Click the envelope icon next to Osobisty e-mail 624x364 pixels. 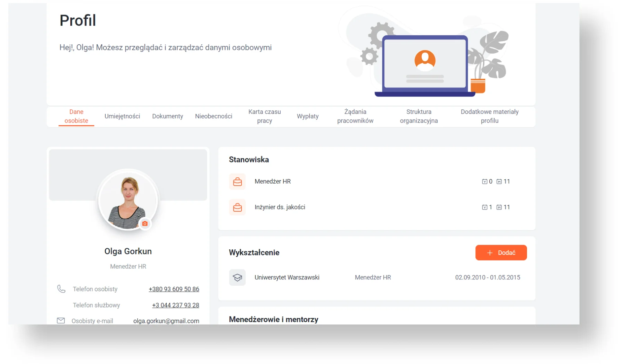[x=61, y=321]
